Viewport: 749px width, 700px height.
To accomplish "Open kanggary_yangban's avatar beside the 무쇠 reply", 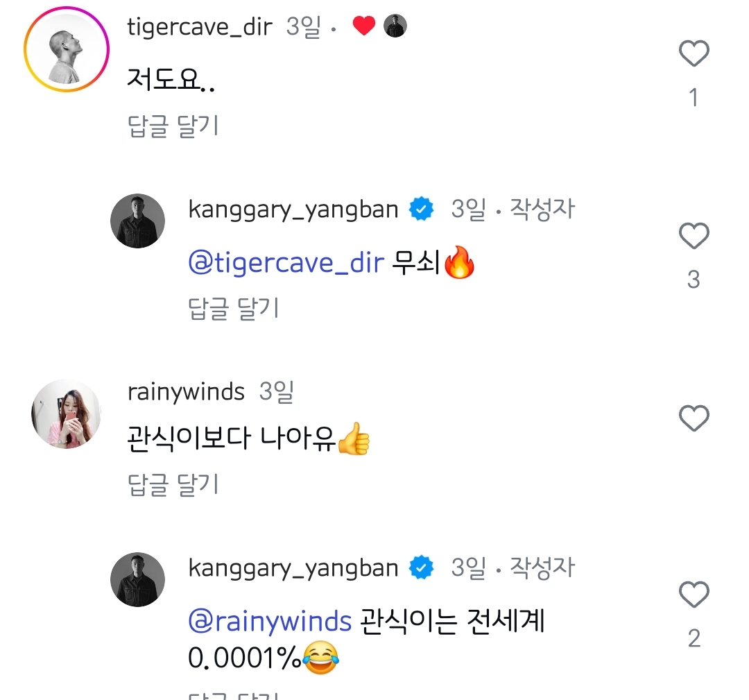I will pyautogui.click(x=137, y=221).
